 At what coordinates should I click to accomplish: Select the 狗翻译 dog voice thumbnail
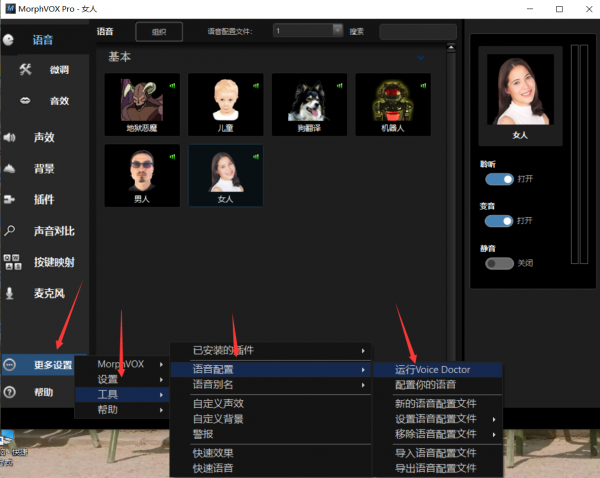(x=309, y=104)
